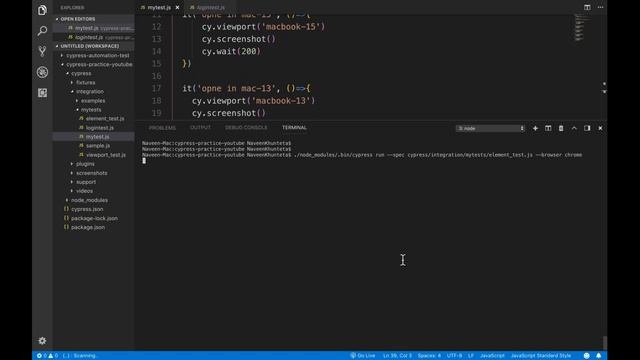Screen dimensions: 640x360
Task: Expand the examples folder
Action: [94, 100]
